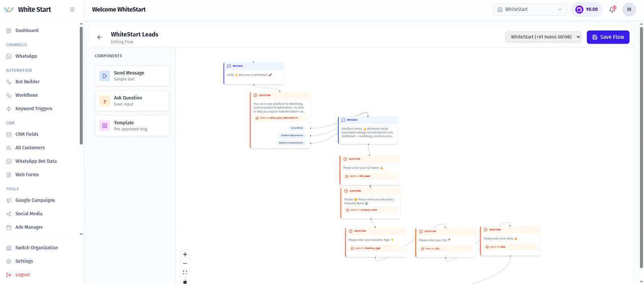This screenshot has height=284, width=644.
Task: Select the Template Pre-approved msg card
Action: coord(132,126)
